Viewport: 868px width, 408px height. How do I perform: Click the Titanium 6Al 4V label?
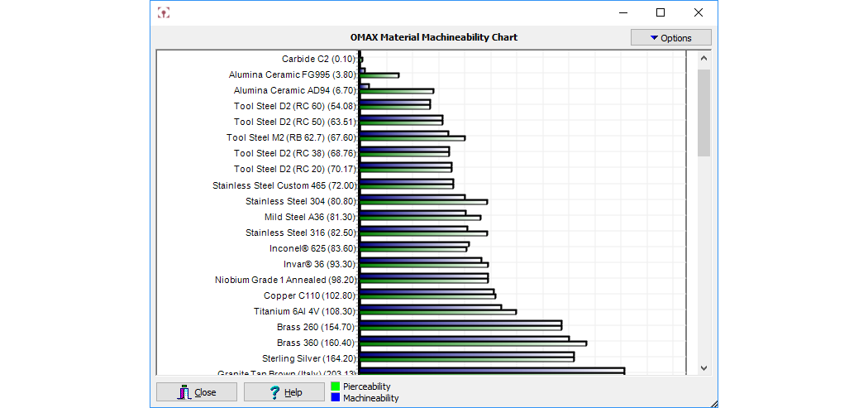point(304,311)
